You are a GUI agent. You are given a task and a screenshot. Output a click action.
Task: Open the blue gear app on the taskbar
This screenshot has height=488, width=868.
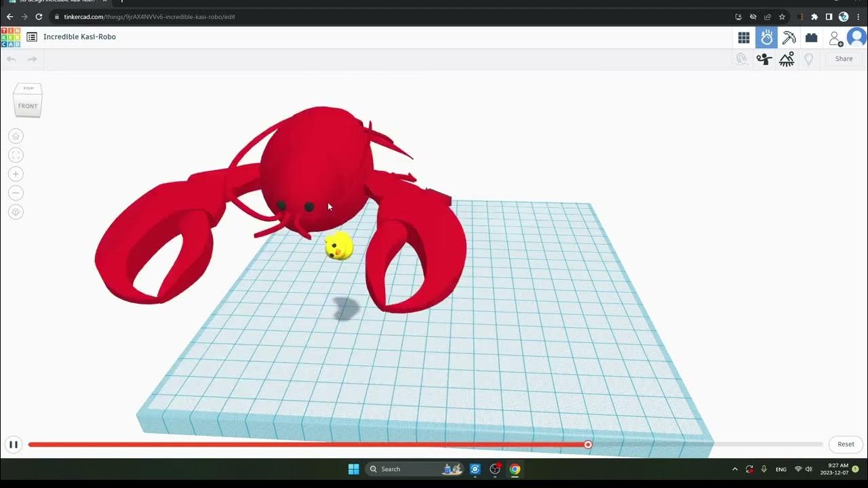[475, 469]
